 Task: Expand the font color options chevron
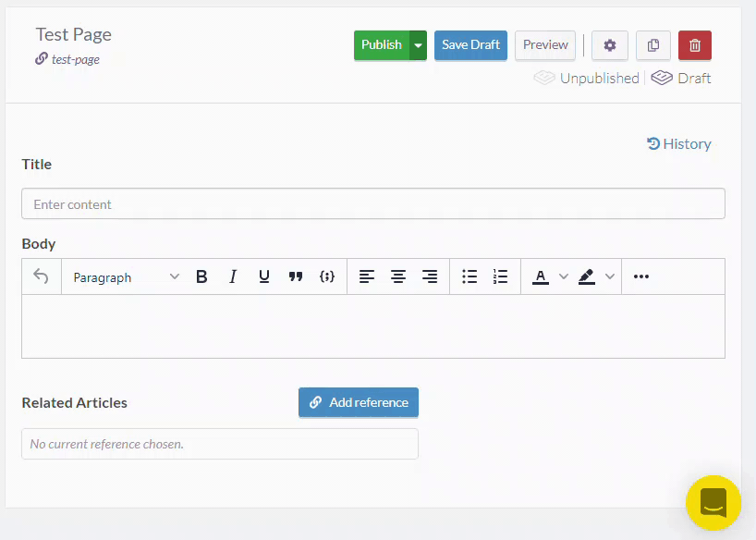[564, 276]
